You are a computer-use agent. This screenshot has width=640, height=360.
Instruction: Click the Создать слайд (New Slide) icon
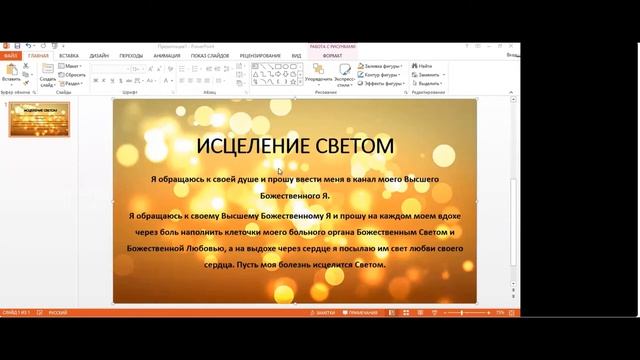48,69
